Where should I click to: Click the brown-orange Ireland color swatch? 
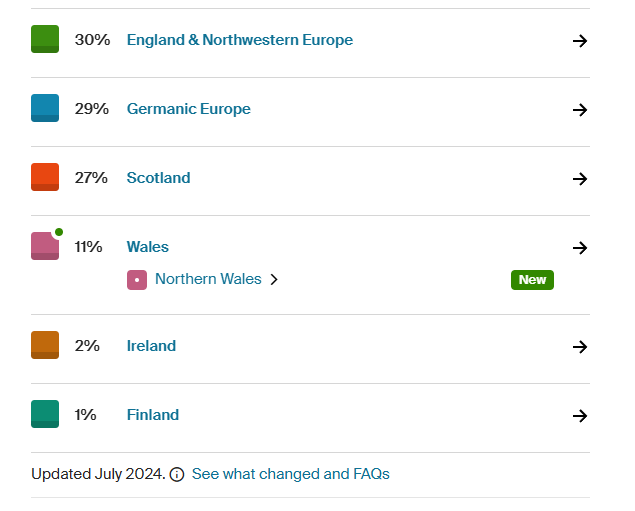coord(45,345)
